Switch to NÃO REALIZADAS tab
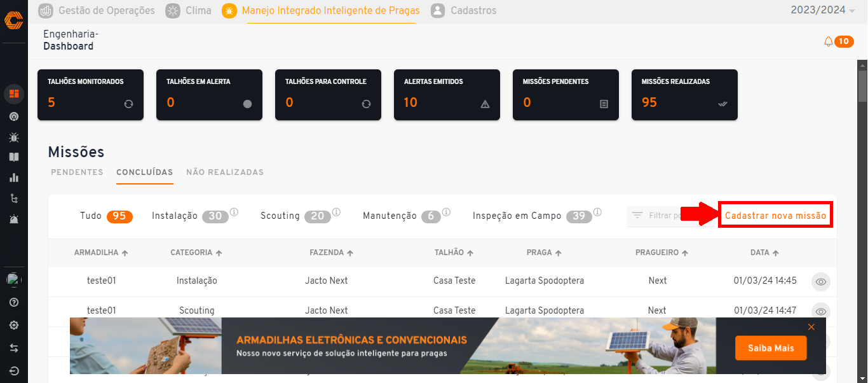Image resolution: width=868 pixels, height=383 pixels. [x=225, y=172]
